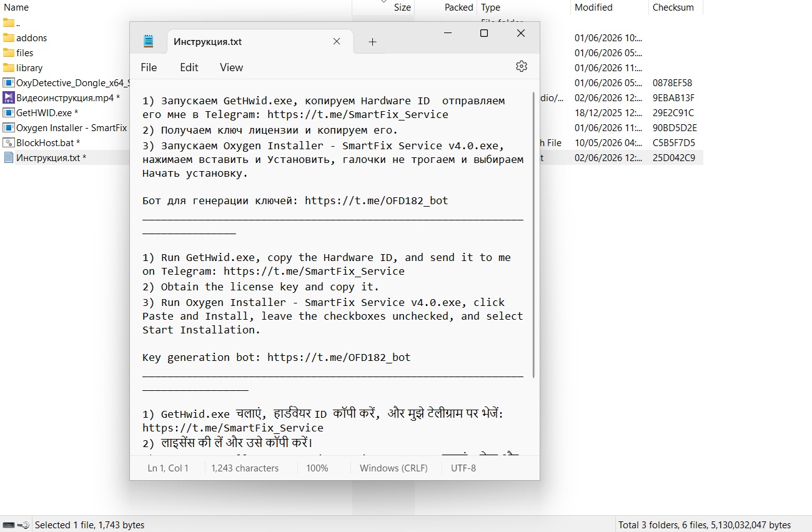Click the OxyDetective_Dongle_x64 executable icon

click(x=8, y=83)
